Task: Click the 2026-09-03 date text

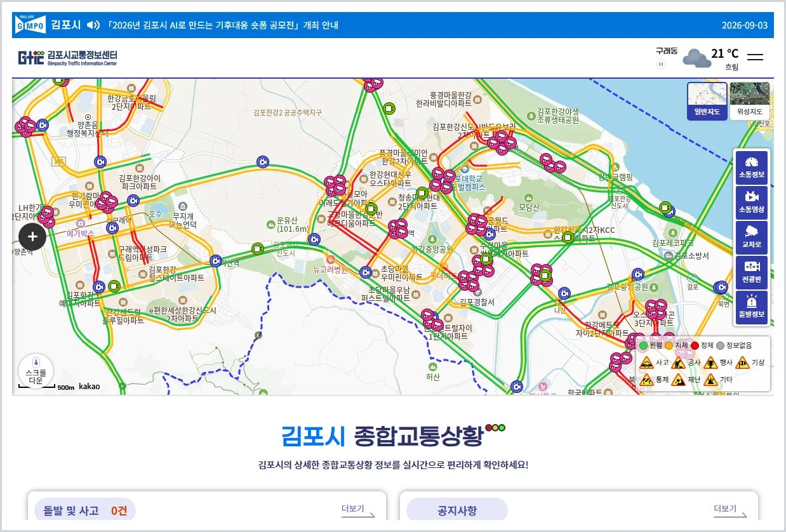Action: click(x=745, y=25)
